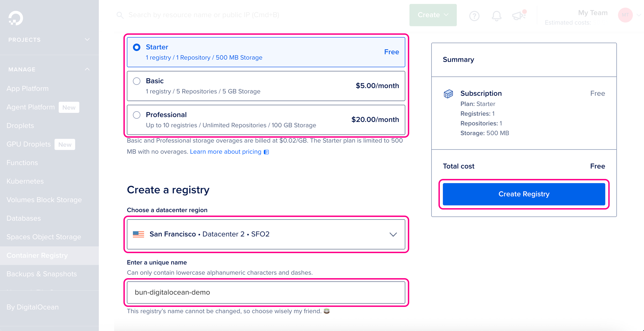Click the DigitalOcean logo
This screenshot has width=644, height=331.
click(x=16, y=18)
